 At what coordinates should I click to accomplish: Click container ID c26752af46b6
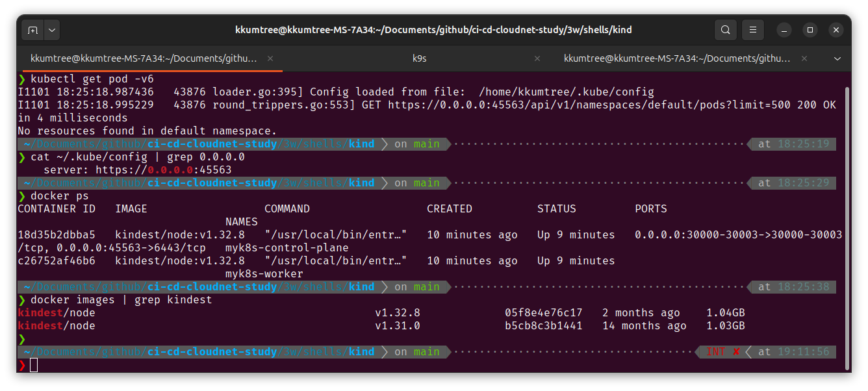(57, 261)
